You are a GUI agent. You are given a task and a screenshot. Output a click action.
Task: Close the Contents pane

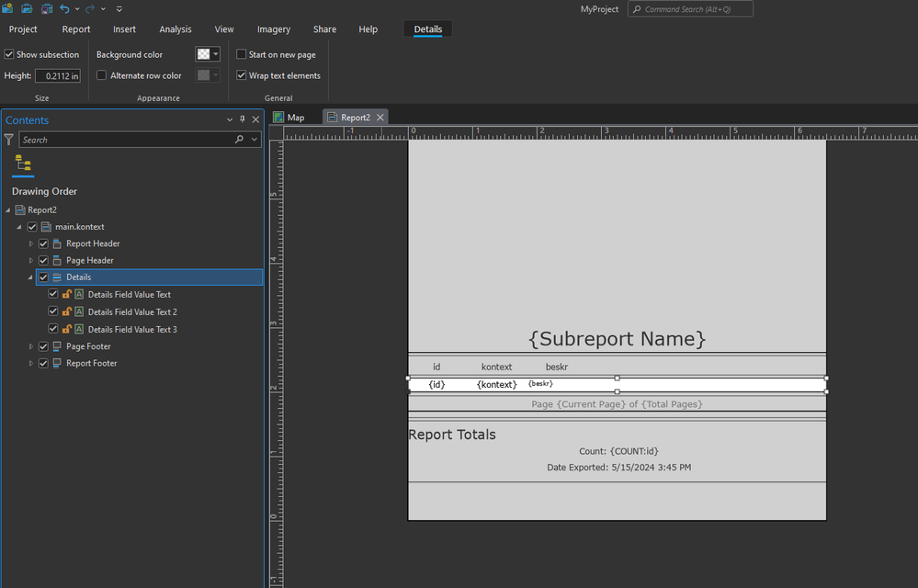pyautogui.click(x=255, y=119)
